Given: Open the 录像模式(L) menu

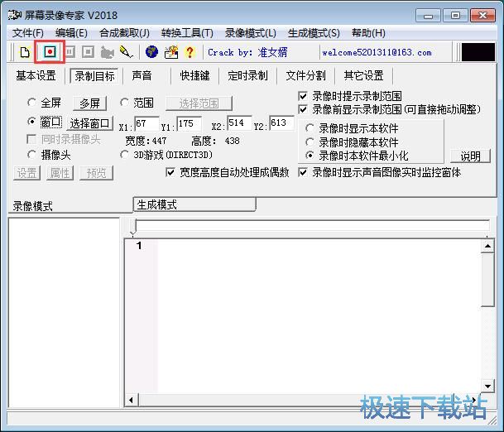Looking at the screenshot, I should click(x=251, y=33).
